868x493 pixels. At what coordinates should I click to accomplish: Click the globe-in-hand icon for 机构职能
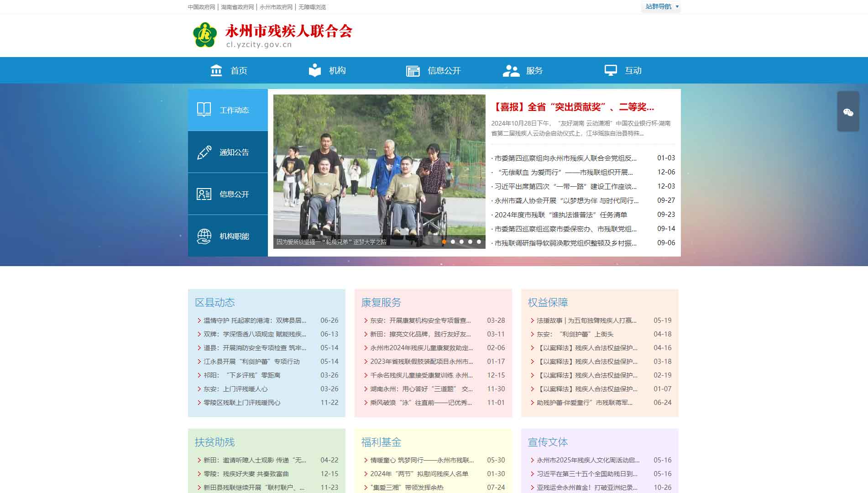point(204,236)
